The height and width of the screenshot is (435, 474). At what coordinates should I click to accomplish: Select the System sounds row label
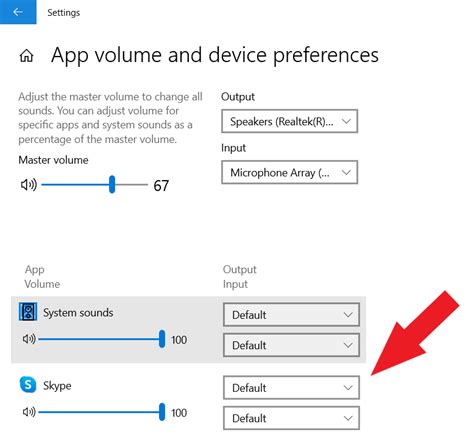tap(78, 313)
